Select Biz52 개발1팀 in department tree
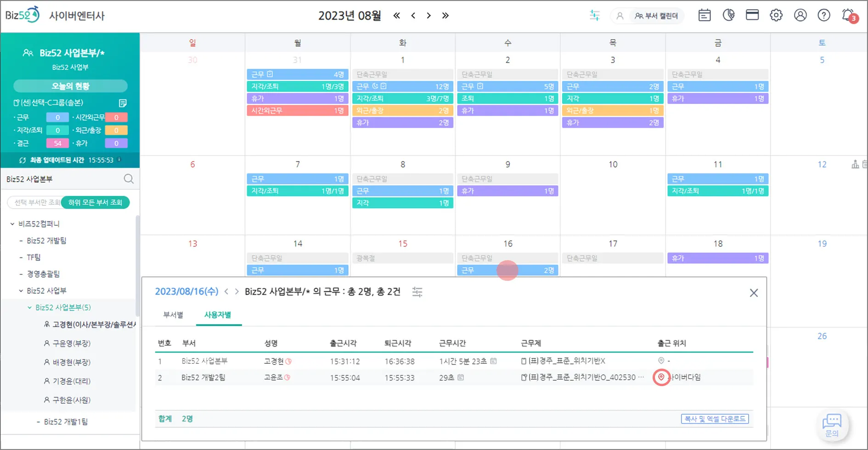Image resolution: width=868 pixels, height=450 pixels. [66, 422]
